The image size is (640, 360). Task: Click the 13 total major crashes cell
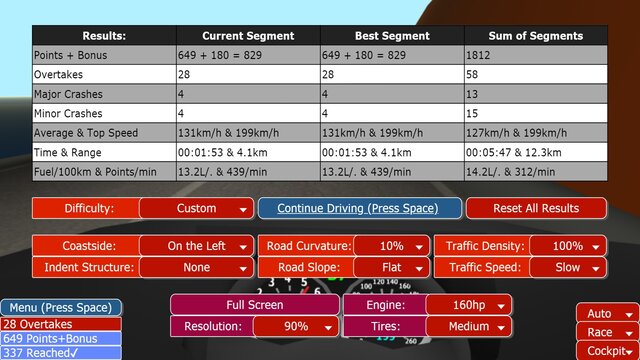coord(536,94)
